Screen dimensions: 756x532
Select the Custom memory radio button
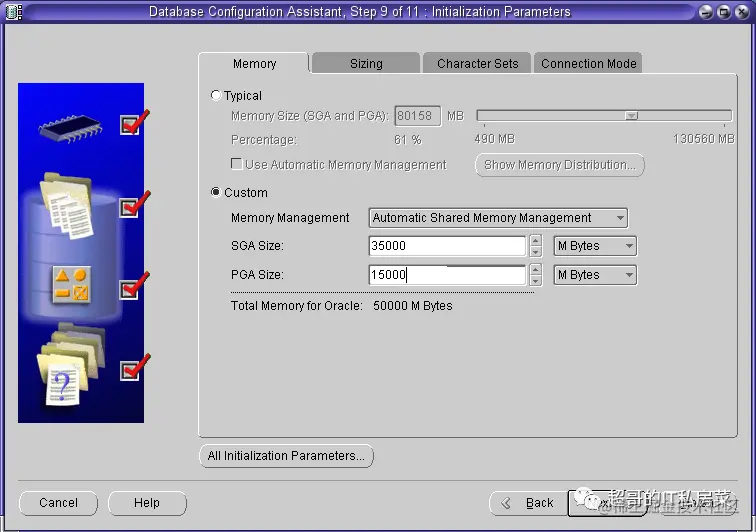coord(216,192)
